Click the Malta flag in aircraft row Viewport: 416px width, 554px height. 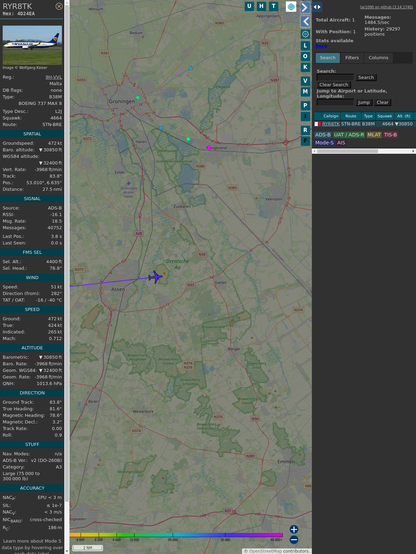tap(317, 124)
